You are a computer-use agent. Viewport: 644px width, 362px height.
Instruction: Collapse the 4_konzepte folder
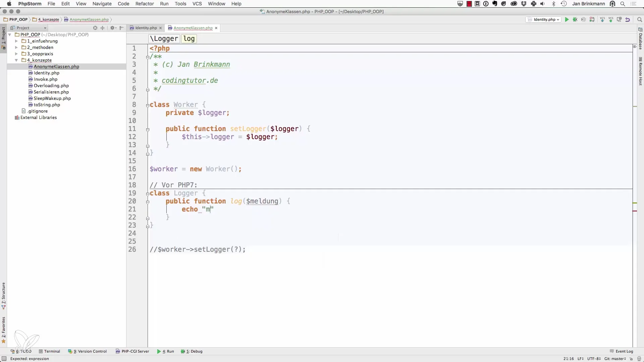[x=16, y=60]
